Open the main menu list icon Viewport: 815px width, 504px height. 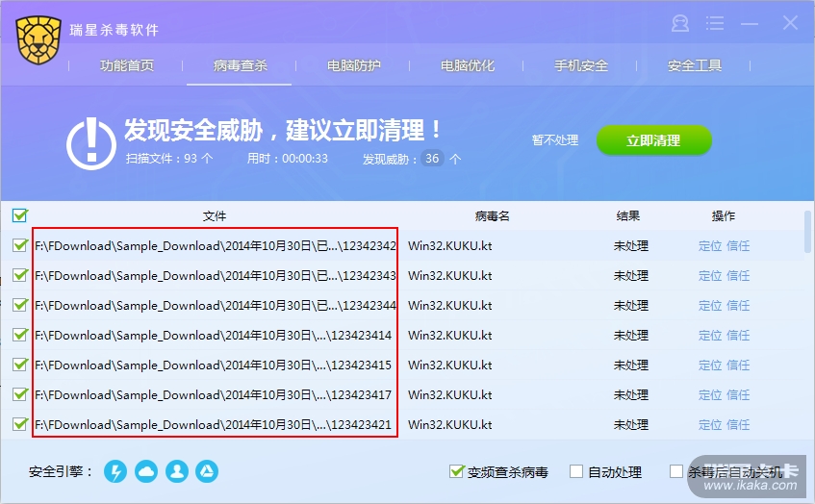715,23
